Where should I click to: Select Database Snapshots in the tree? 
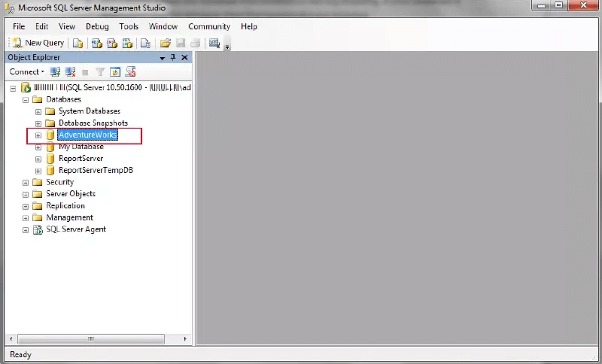[x=93, y=123]
